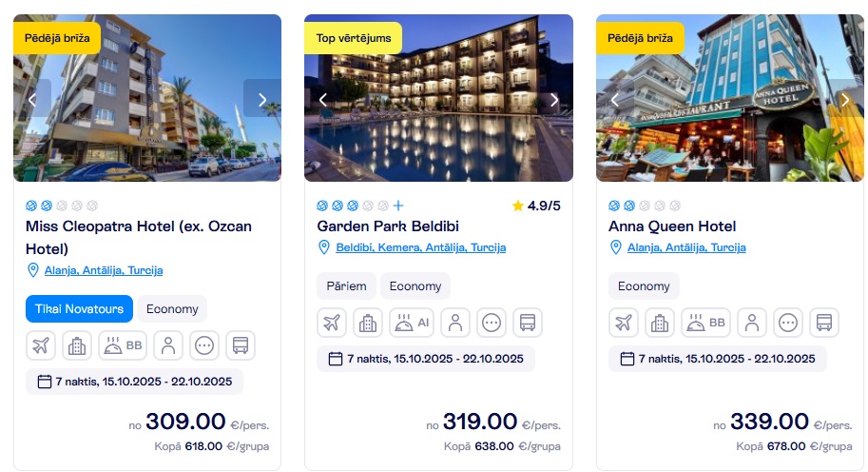The height and width of the screenshot is (472, 868).
Task: Click bus transfer icon on Miss Cleopatra card
Action: [x=241, y=345]
